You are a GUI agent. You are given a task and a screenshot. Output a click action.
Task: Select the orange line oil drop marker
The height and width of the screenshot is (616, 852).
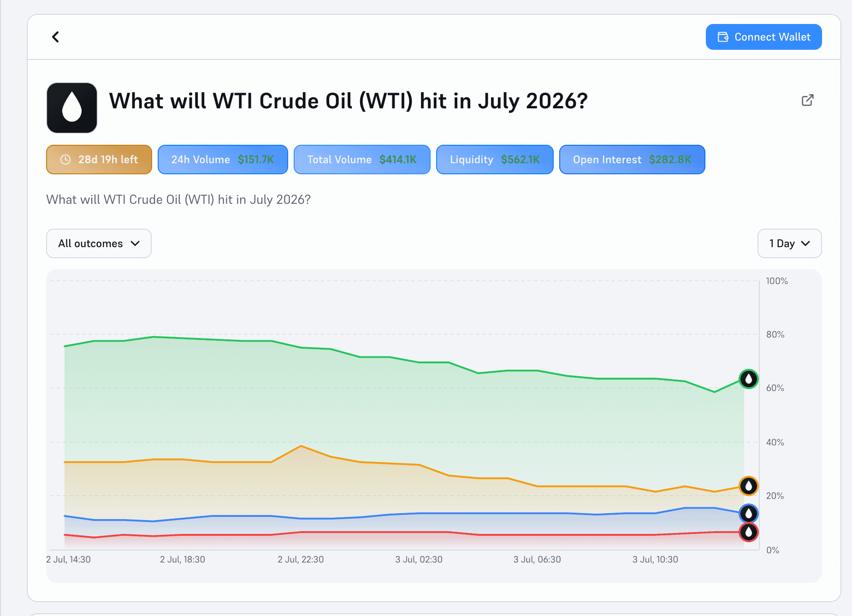(749, 486)
